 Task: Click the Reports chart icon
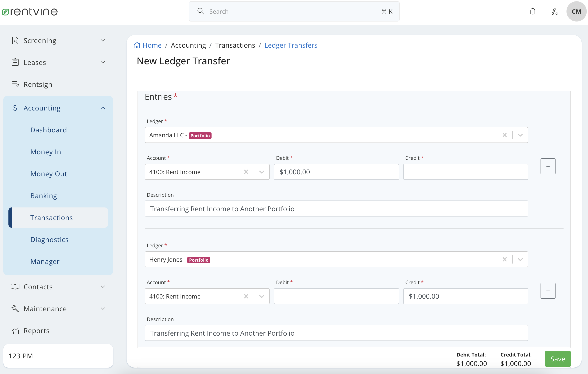(15, 331)
